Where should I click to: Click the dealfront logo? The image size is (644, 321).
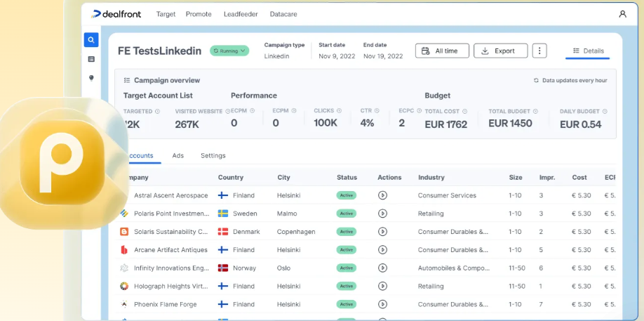[x=116, y=14]
